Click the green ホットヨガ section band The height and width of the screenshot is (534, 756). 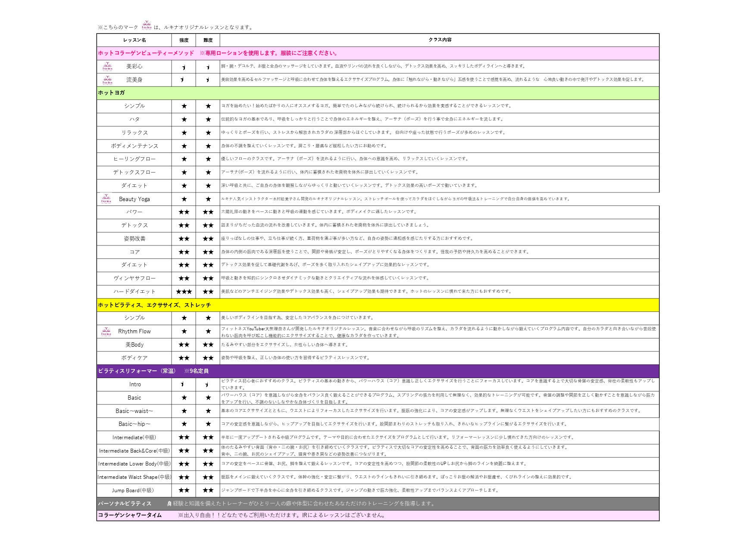click(378, 93)
